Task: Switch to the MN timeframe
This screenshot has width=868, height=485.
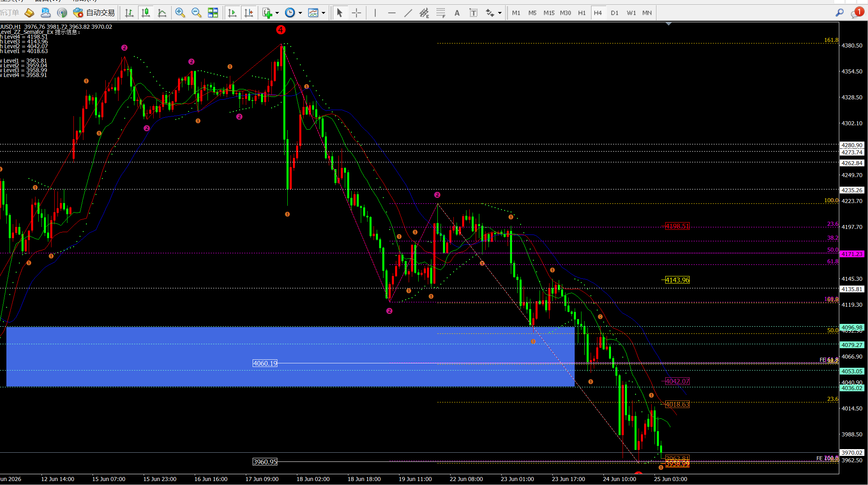Action: point(647,13)
